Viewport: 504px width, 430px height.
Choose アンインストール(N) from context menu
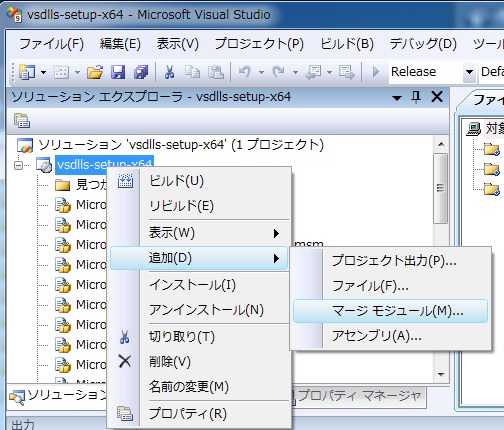point(206,310)
